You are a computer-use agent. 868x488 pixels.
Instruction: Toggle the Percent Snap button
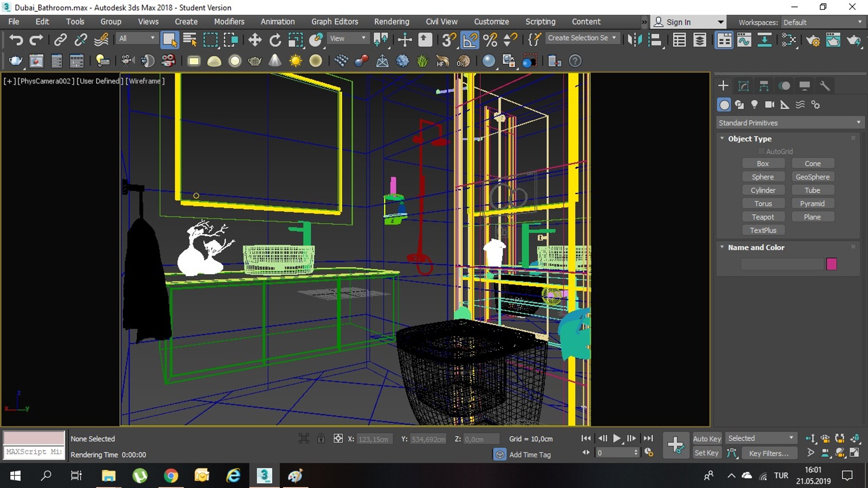490,40
